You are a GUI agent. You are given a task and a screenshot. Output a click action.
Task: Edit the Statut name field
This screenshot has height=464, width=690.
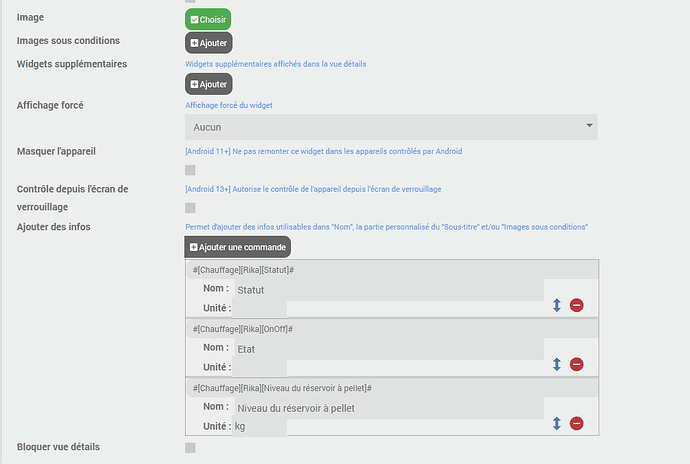pos(388,289)
